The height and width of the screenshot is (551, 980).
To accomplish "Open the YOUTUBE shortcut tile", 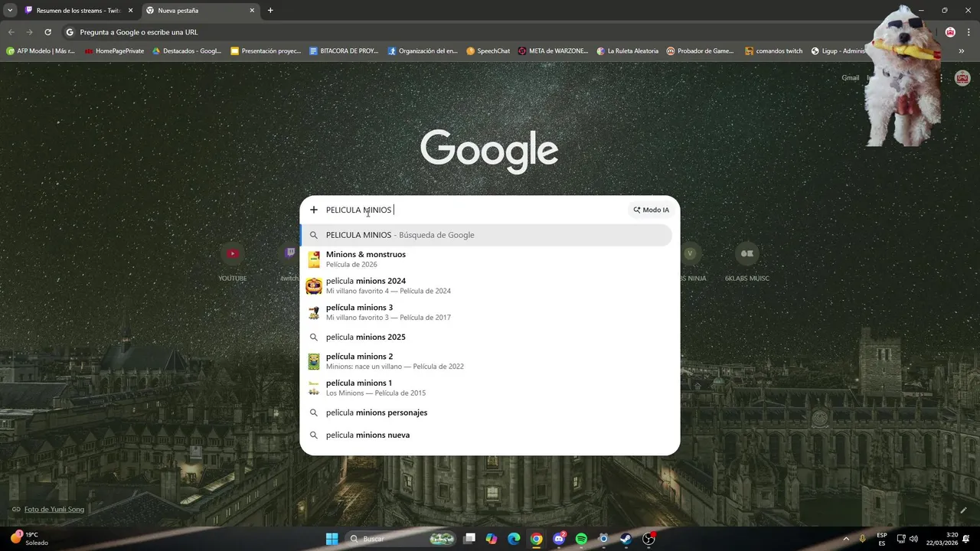I will [233, 262].
